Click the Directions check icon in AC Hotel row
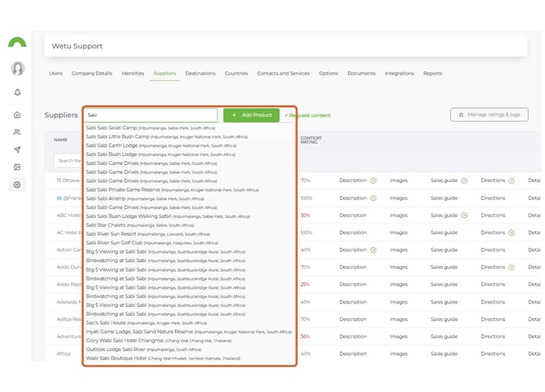Screen dimensions: 545x392 [512, 233]
